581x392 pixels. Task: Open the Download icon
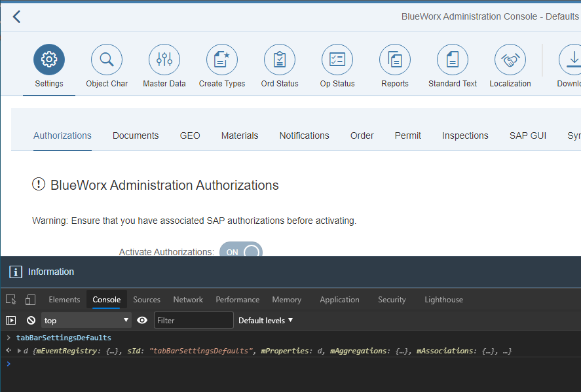pyautogui.click(x=571, y=60)
